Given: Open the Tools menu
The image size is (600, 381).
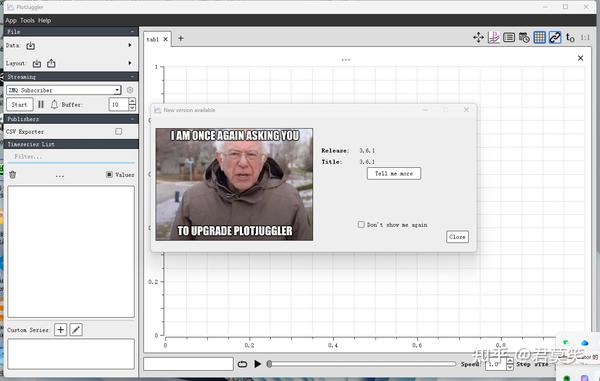Looking at the screenshot, I should pyautogui.click(x=27, y=20).
